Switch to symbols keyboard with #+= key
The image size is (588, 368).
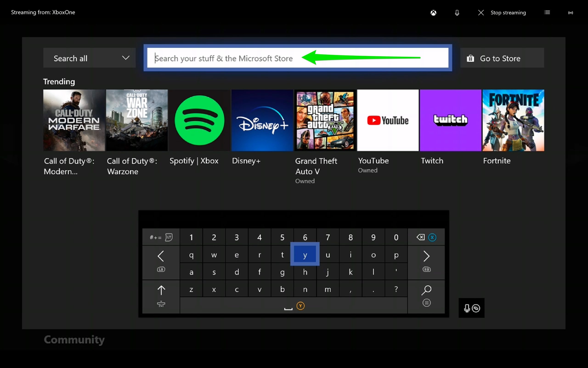click(x=161, y=237)
